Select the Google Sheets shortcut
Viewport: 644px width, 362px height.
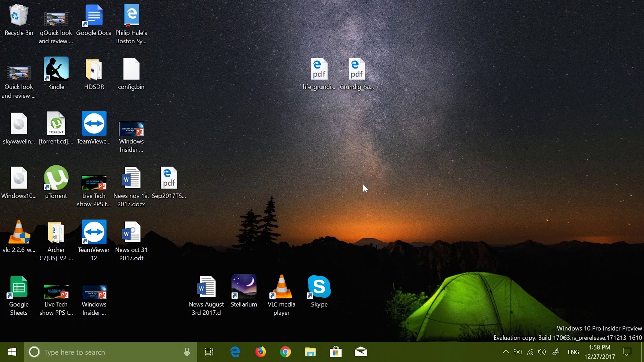pyautogui.click(x=19, y=295)
